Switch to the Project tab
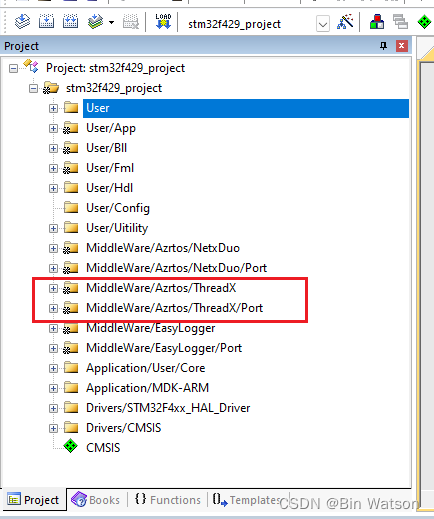This screenshot has height=519, width=434. 33,500
